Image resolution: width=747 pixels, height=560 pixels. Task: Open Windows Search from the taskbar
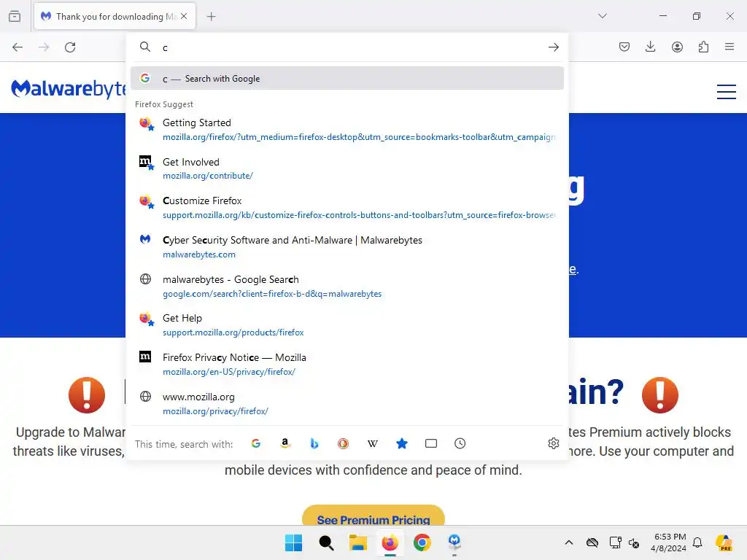point(326,542)
